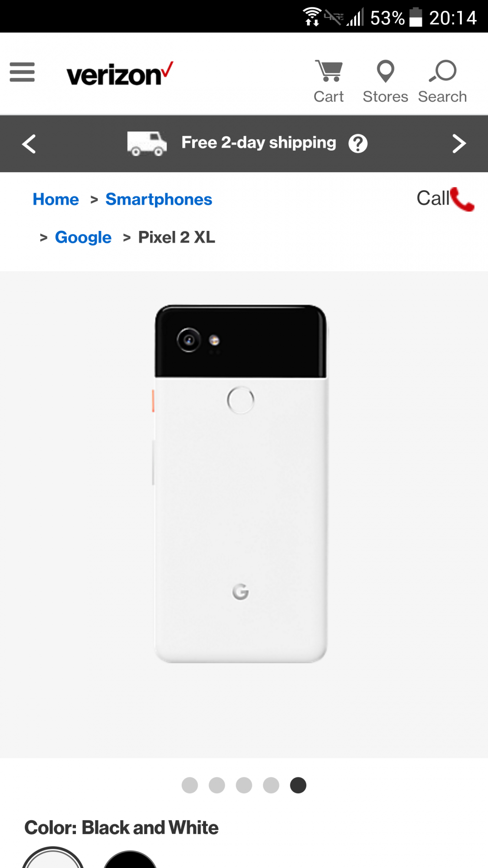Open the Stores locator

point(385,82)
